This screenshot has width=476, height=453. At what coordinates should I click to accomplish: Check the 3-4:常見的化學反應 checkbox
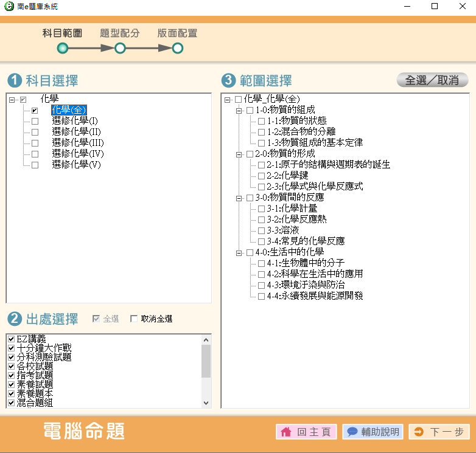tap(261, 241)
